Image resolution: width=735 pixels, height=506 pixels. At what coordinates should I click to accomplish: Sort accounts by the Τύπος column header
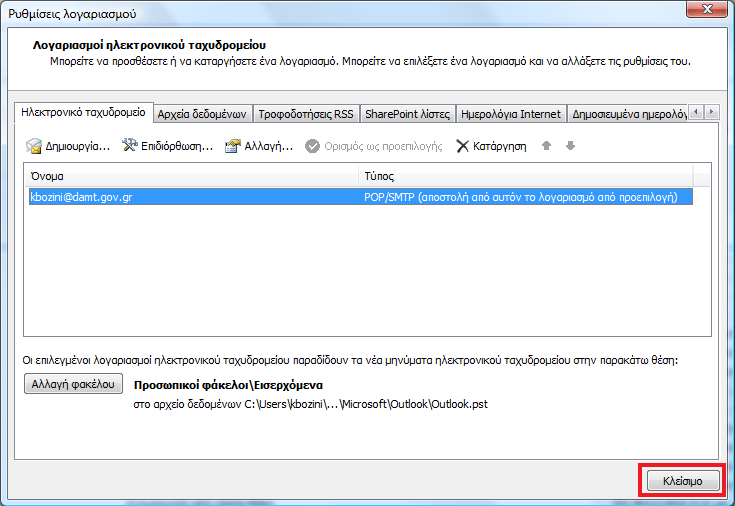525,176
